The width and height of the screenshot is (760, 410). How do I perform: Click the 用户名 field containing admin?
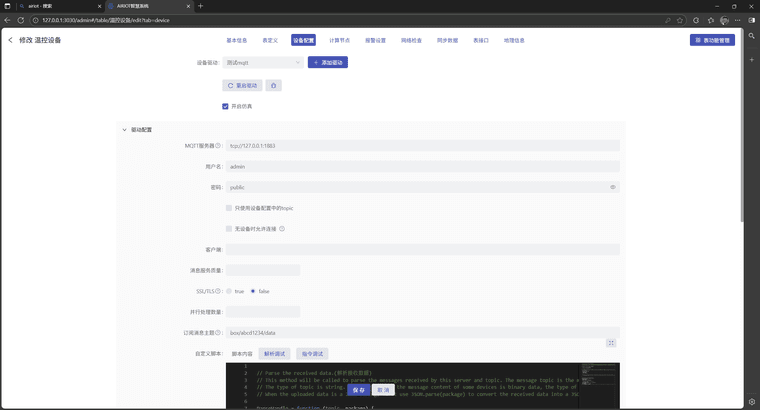tap(422, 167)
